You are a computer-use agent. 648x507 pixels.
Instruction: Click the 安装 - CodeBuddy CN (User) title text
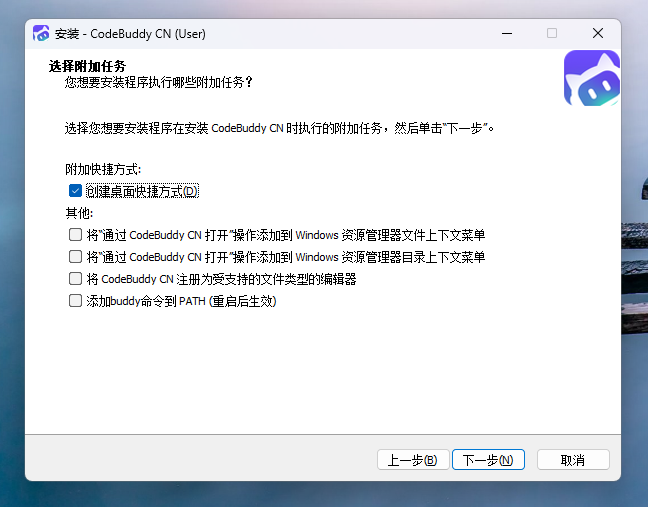(x=130, y=33)
